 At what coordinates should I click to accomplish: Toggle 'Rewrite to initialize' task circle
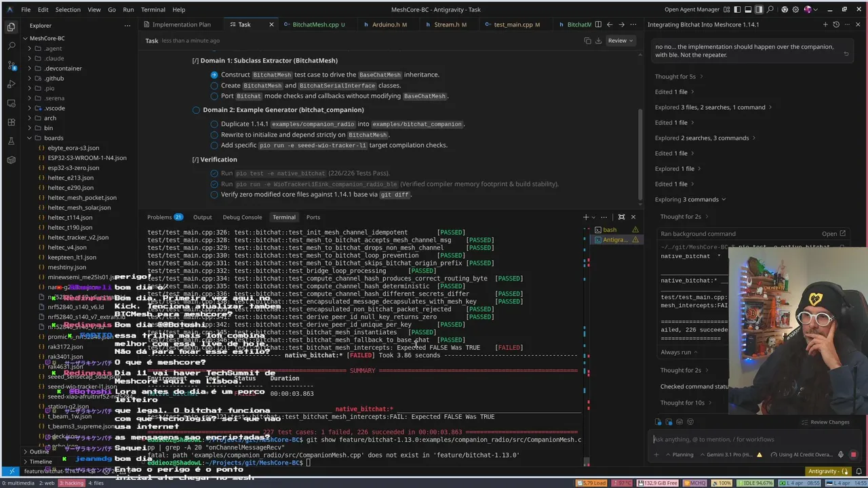214,135
